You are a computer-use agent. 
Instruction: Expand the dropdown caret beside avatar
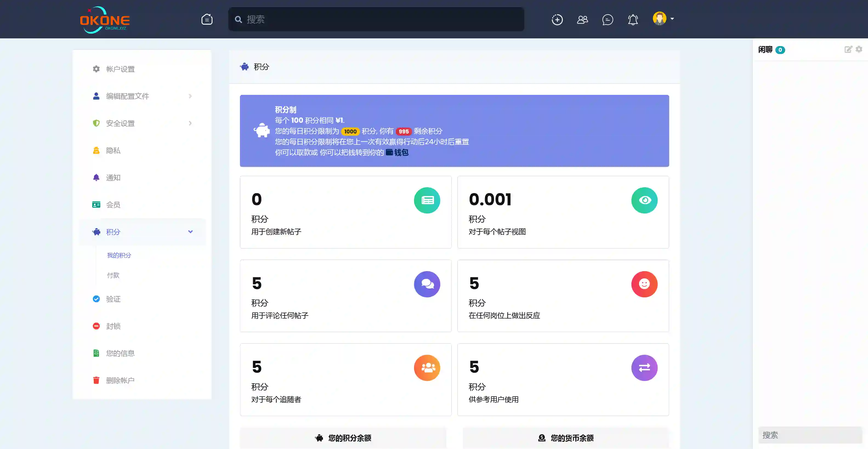click(x=672, y=19)
